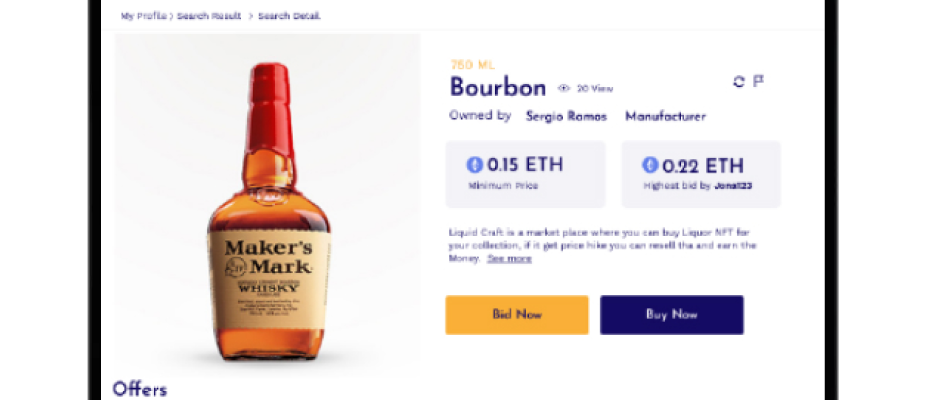The width and height of the screenshot is (938, 400).
Task: Open the My Profile breadcrumb
Action: [144, 16]
